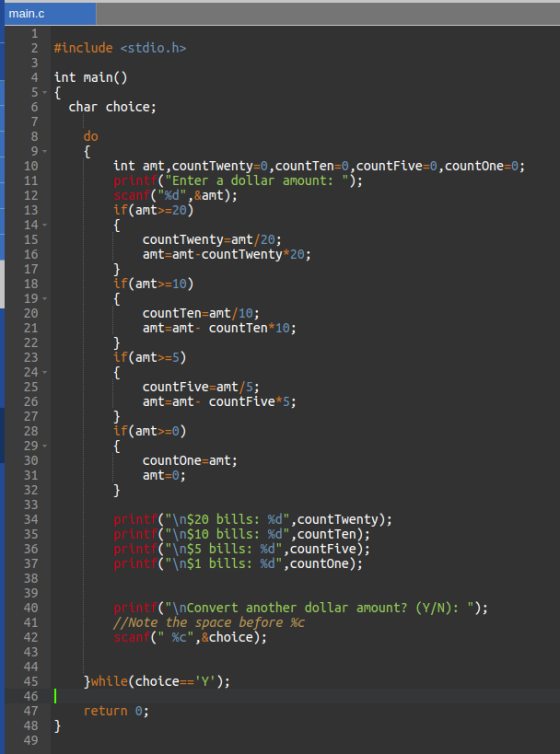Collapse the fold arrow at line 29
The image size is (560, 754).
(44, 446)
